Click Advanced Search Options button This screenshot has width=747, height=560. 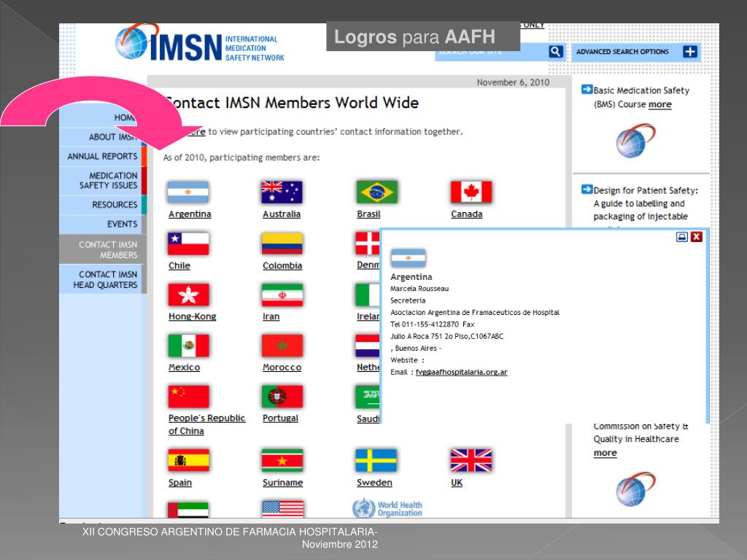tap(636, 52)
